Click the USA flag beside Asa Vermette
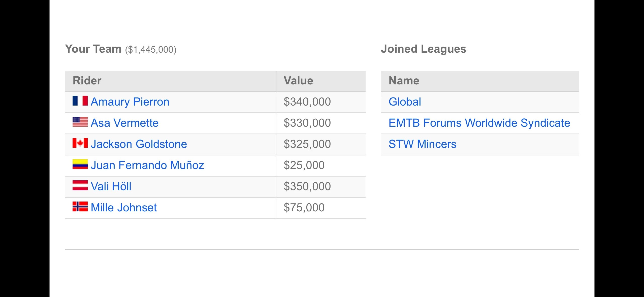Image resolution: width=644 pixels, height=297 pixels. 80,122
